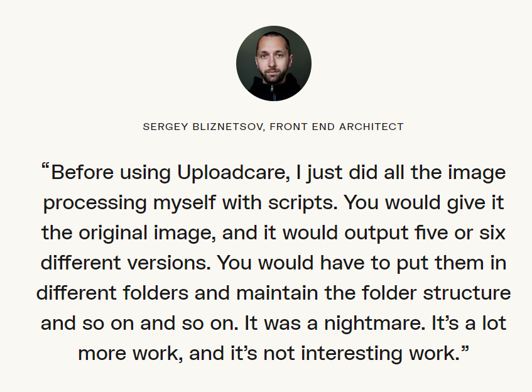Select the word "nightmare" in the testimonial
Viewport: 532px width, 392px height.
click(373, 324)
